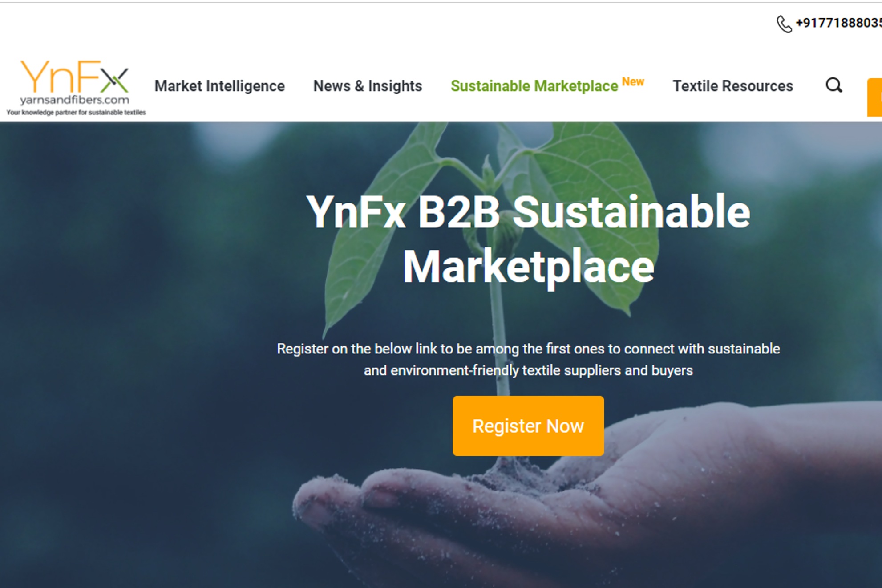Click the "yarnsandfibers.com" text in the logo
Screen dimensions: 882x588
(x=75, y=100)
